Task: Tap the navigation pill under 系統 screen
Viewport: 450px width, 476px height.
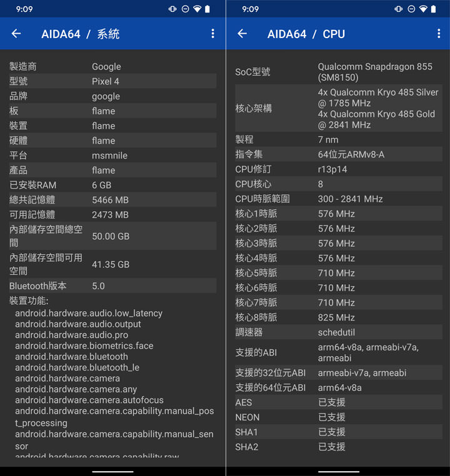Action: click(112, 472)
